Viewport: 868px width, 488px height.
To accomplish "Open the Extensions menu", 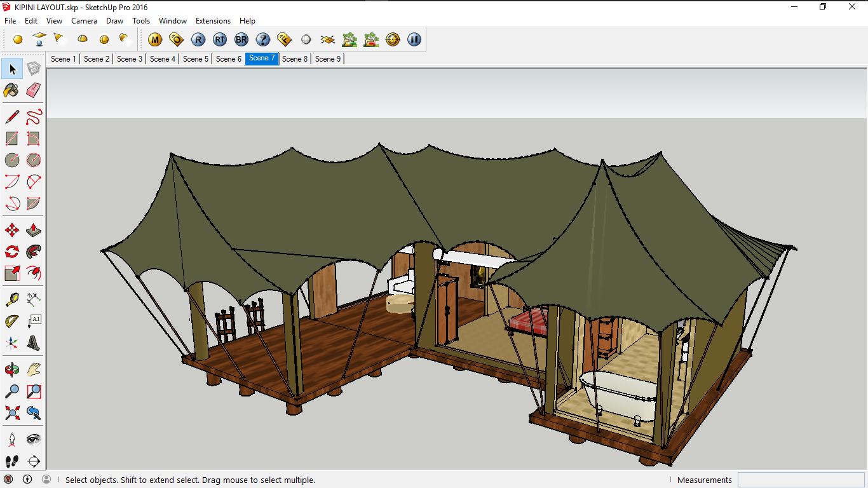I will coord(213,21).
